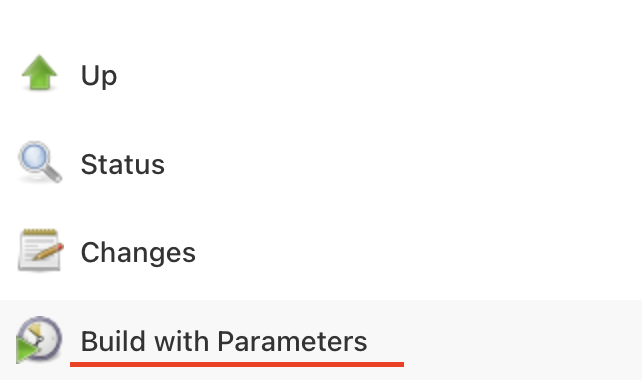The image size is (642, 384).
Task: Click the green Up arrow icon
Action: [x=39, y=72]
